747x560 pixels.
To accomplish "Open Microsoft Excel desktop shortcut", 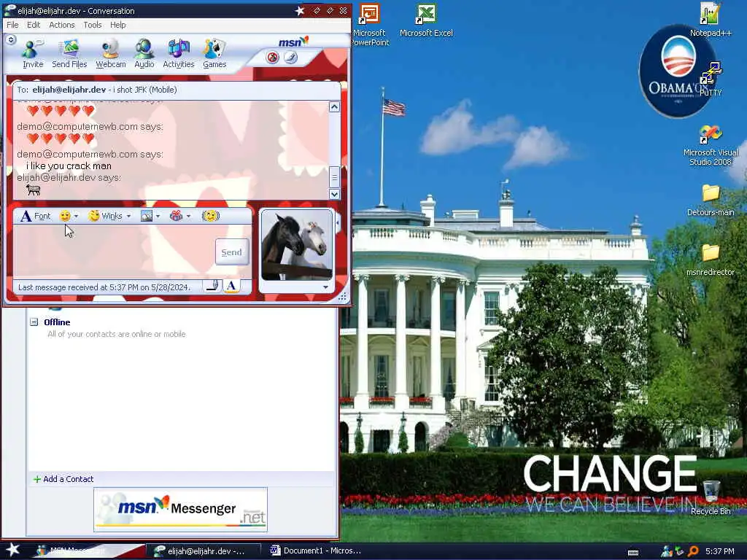I will (x=426, y=20).
